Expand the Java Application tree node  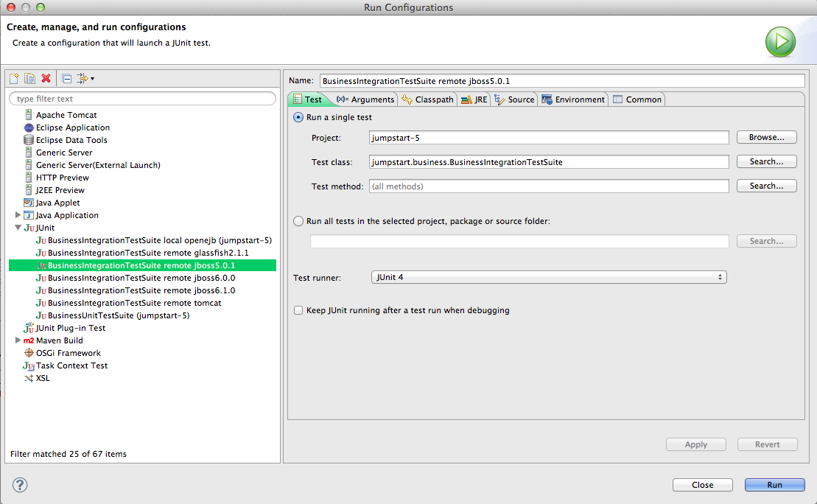point(18,214)
